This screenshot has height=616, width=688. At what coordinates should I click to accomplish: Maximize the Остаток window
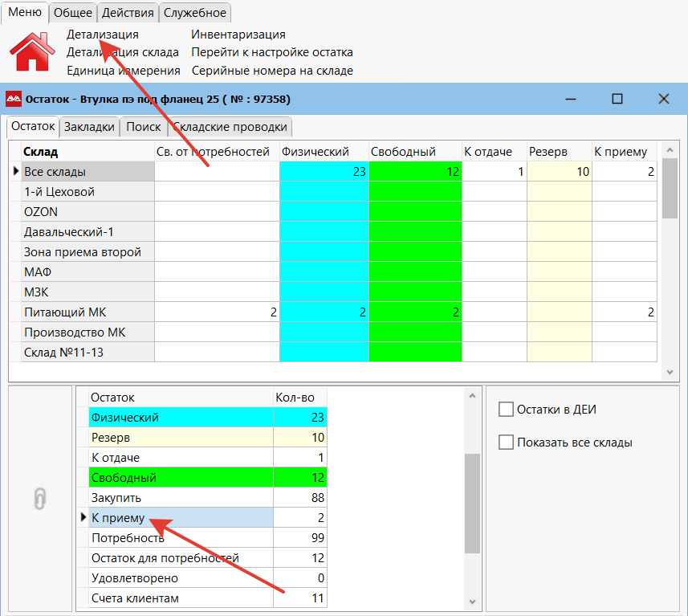point(617,99)
